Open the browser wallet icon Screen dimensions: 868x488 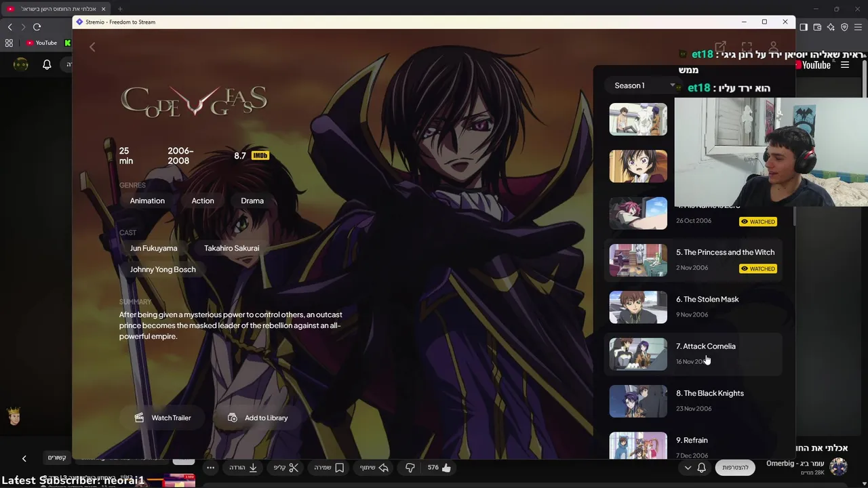[x=817, y=27]
